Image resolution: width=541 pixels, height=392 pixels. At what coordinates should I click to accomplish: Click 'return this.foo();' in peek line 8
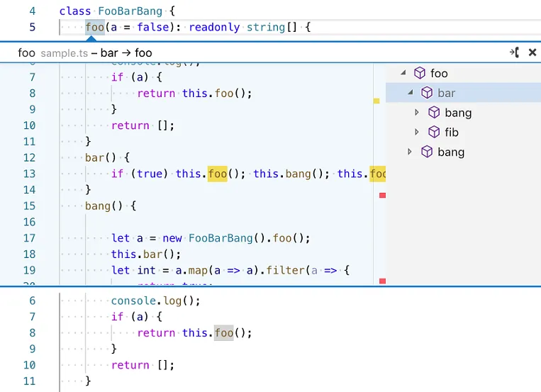(x=194, y=93)
